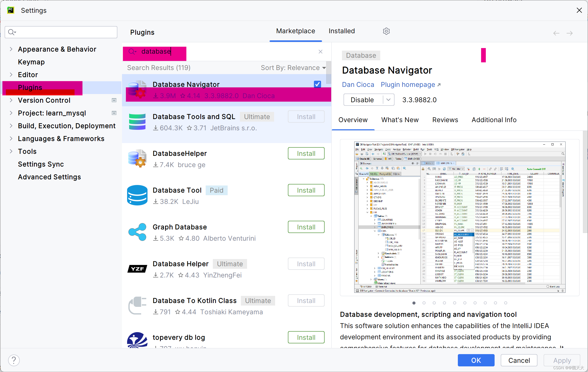Click the Apply button

point(562,360)
